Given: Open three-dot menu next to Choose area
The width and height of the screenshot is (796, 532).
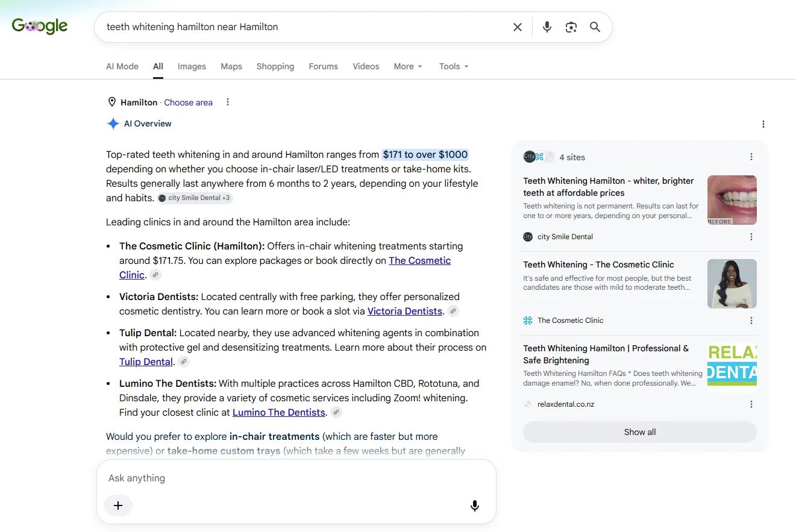Looking at the screenshot, I should [x=227, y=102].
